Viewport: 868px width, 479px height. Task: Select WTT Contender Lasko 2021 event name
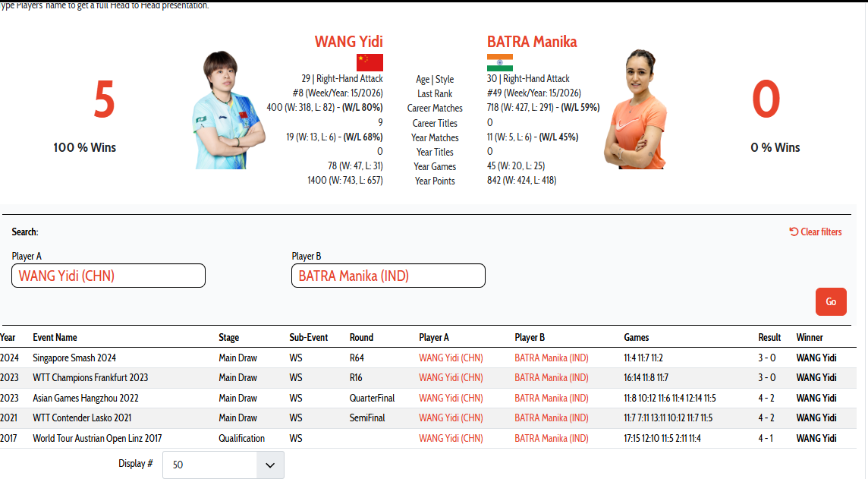pos(82,418)
